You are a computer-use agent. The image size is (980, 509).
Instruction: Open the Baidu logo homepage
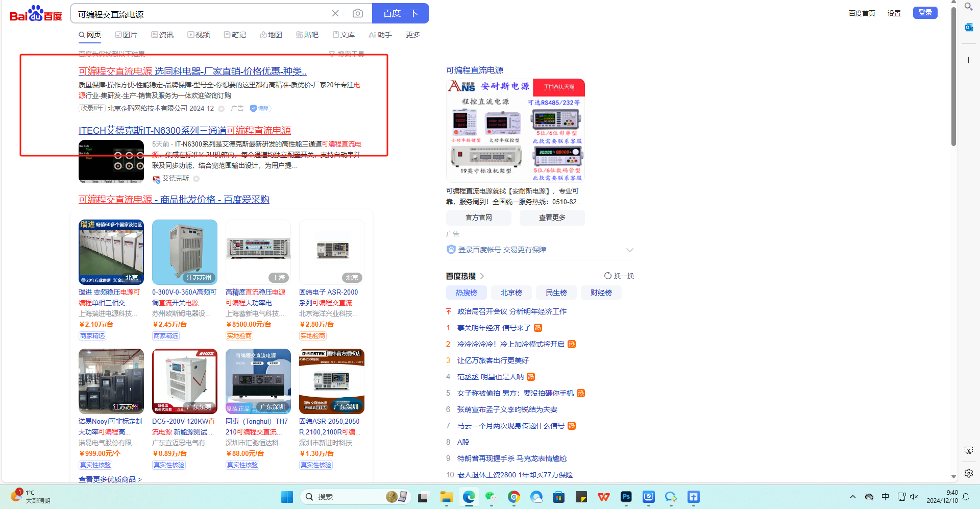point(36,14)
